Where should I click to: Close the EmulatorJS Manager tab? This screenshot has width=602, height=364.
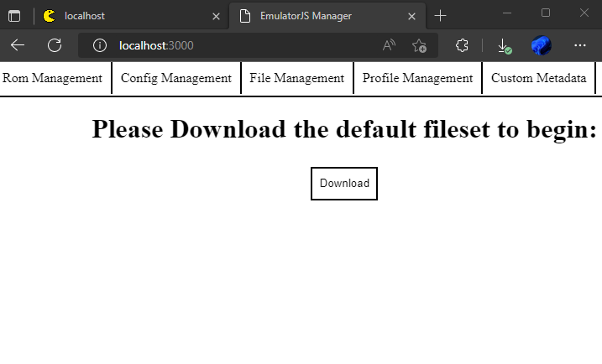click(x=411, y=15)
